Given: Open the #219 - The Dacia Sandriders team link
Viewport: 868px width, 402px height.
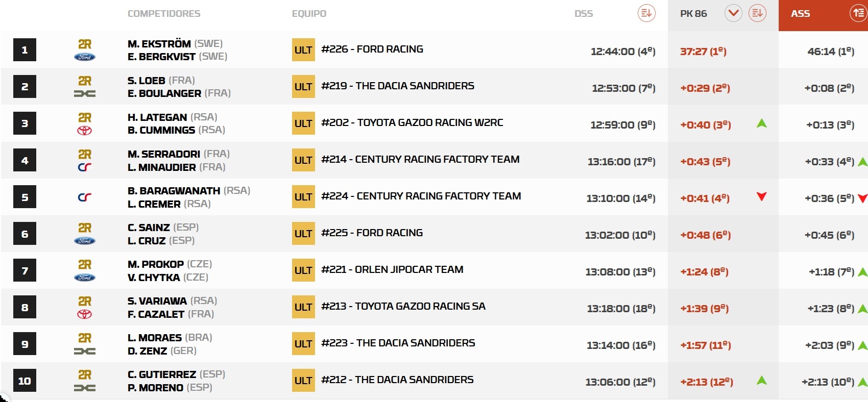Looking at the screenshot, I should click(398, 86).
